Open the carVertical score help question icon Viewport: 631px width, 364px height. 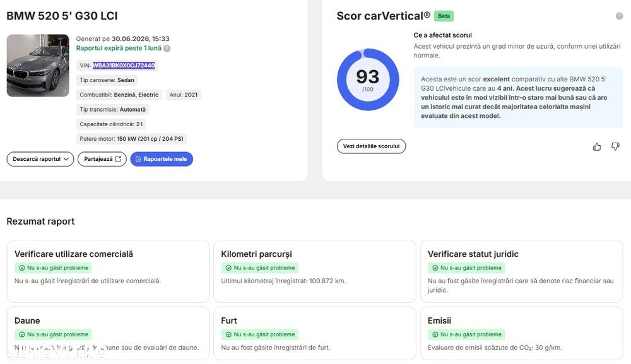[619, 16]
